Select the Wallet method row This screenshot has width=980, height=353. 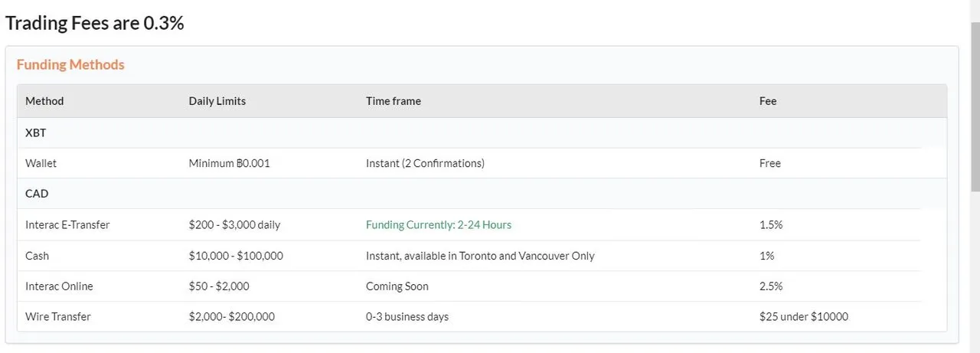pos(482,163)
